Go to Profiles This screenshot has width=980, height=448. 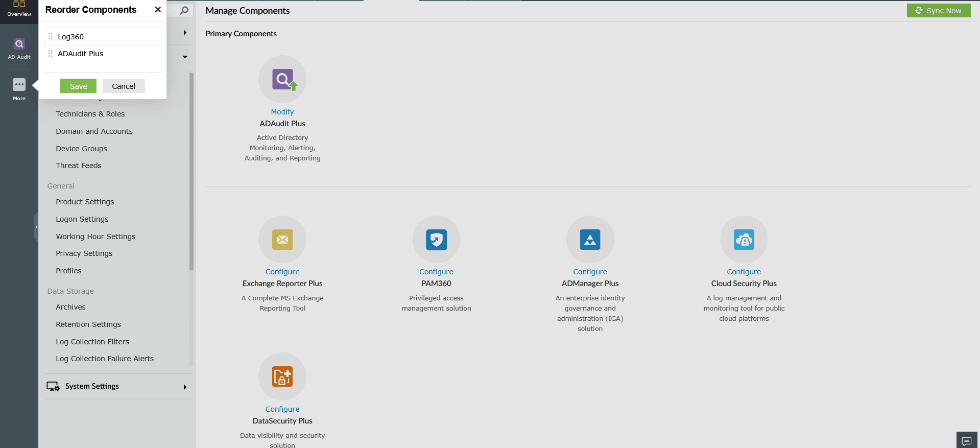click(x=68, y=271)
